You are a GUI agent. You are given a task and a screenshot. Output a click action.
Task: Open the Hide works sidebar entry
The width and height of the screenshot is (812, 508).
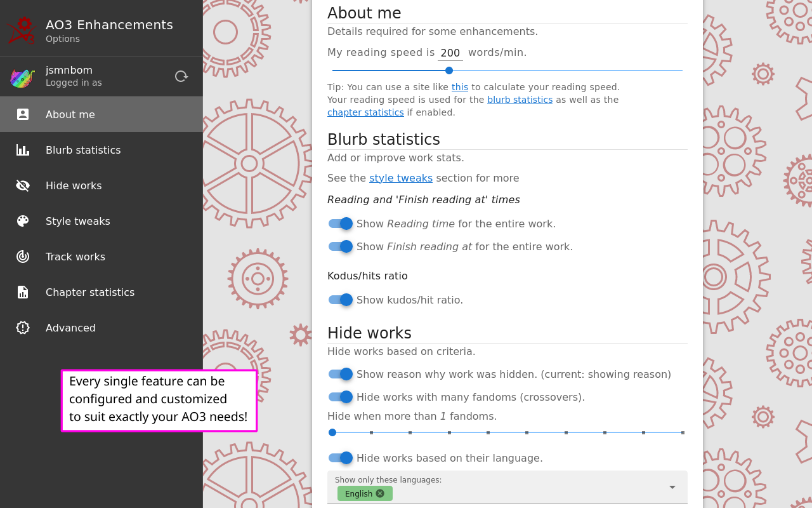(x=101, y=185)
